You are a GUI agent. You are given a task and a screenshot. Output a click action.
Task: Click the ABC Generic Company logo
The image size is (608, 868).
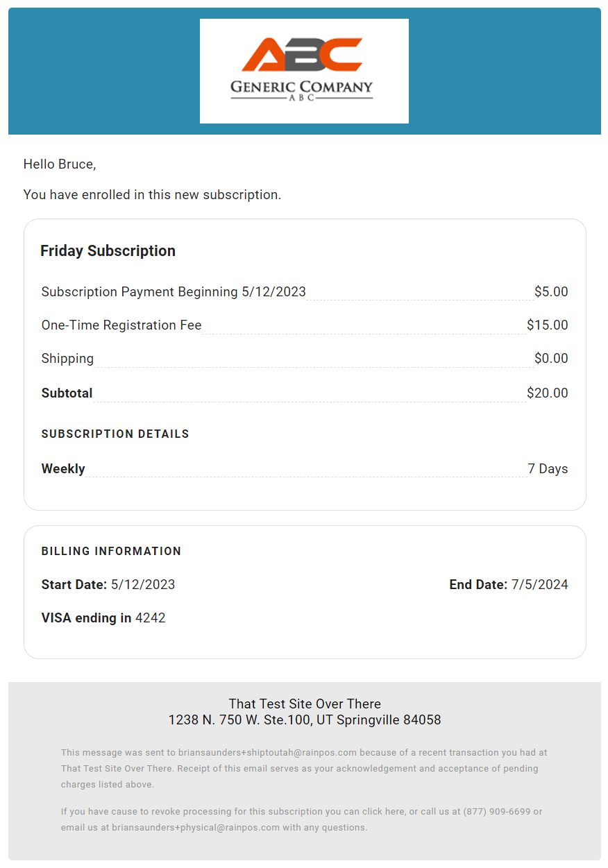304,71
